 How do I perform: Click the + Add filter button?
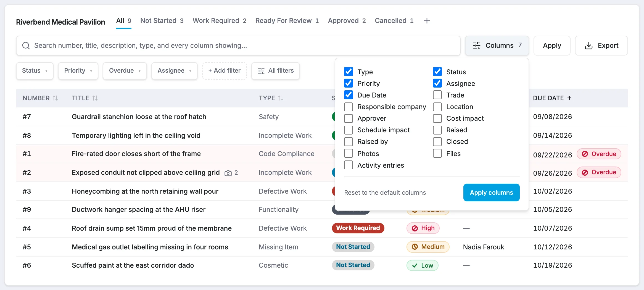pos(225,71)
